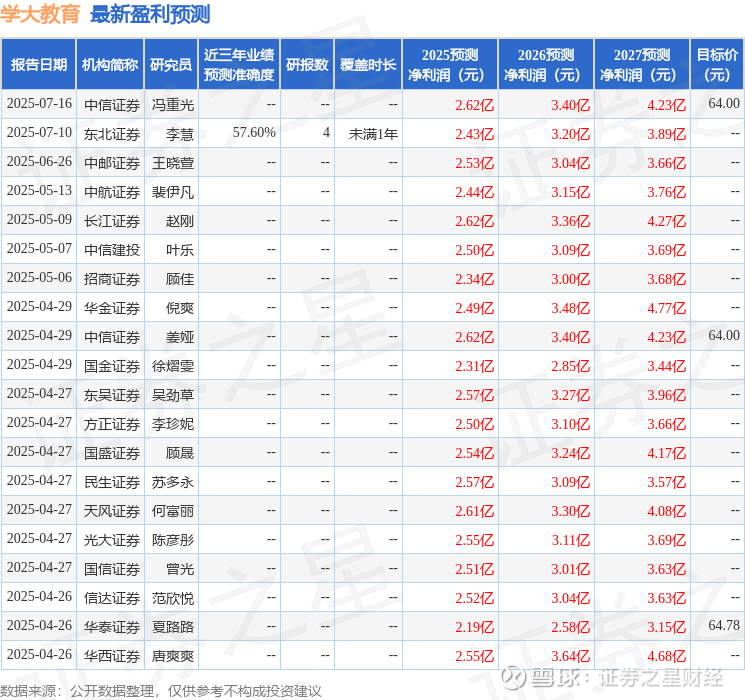Click the 方正证券 institution cell
This screenshot has width=745, height=700.
[x=112, y=424]
